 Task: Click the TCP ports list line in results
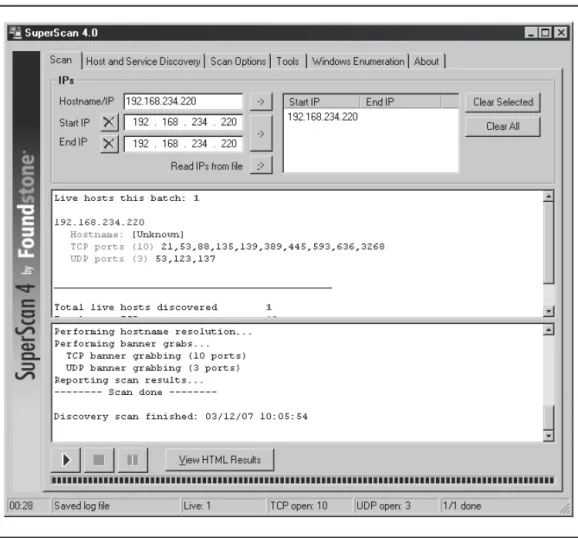click(x=227, y=246)
